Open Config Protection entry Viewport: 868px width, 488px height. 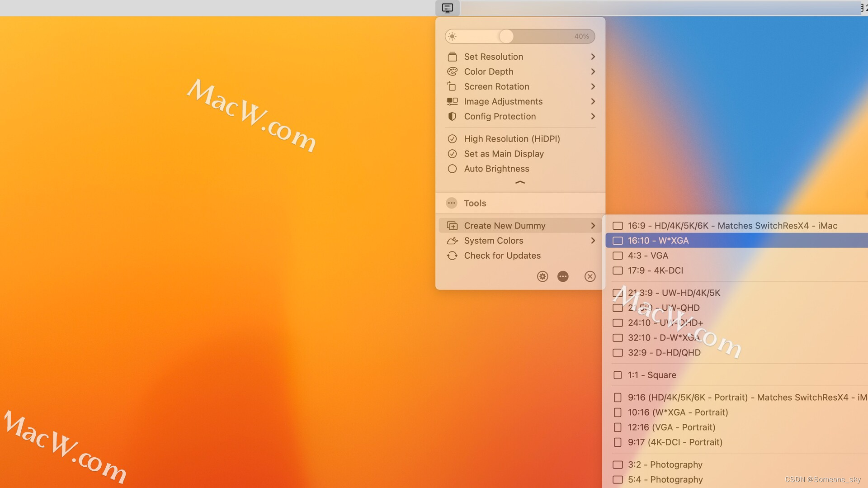(520, 116)
